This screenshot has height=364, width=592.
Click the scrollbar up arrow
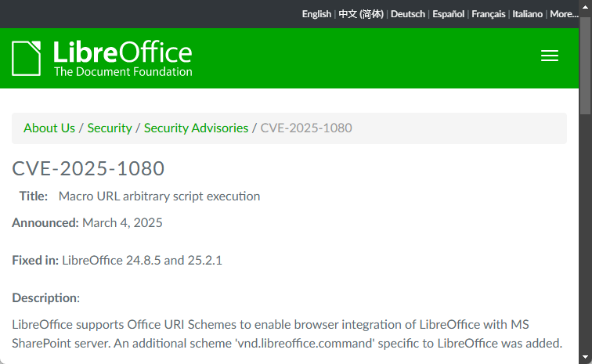pyautogui.click(x=585, y=7)
